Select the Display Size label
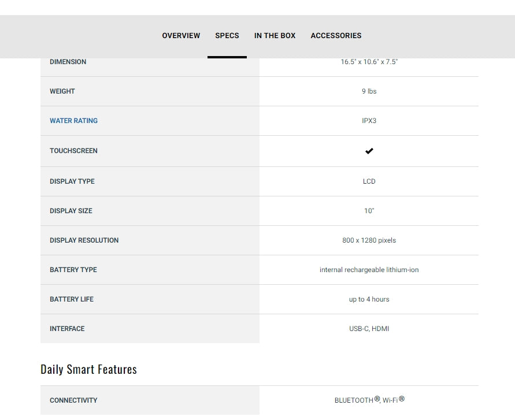This screenshot has width=515, height=420. pyautogui.click(x=71, y=211)
